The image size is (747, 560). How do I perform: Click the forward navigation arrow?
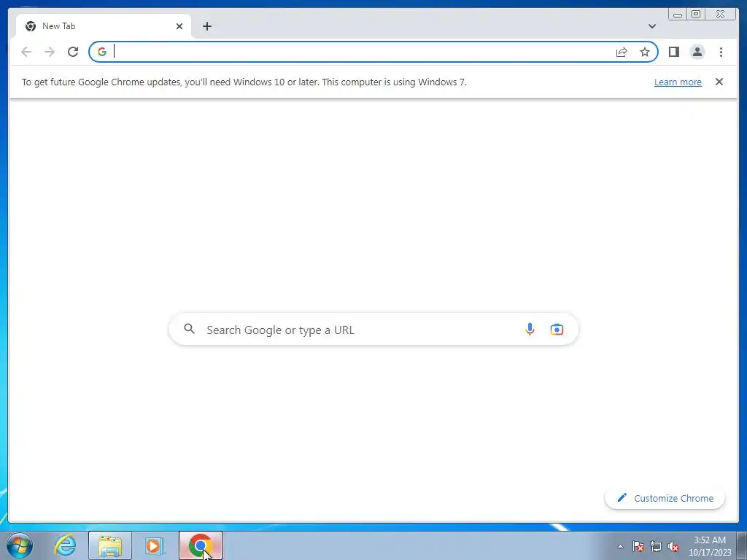(x=50, y=52)
